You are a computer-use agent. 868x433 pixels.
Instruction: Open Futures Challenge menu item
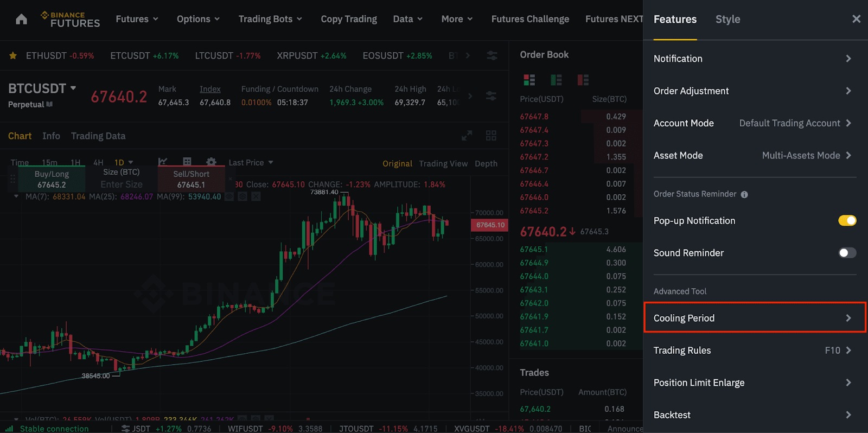tap(530, 19)
